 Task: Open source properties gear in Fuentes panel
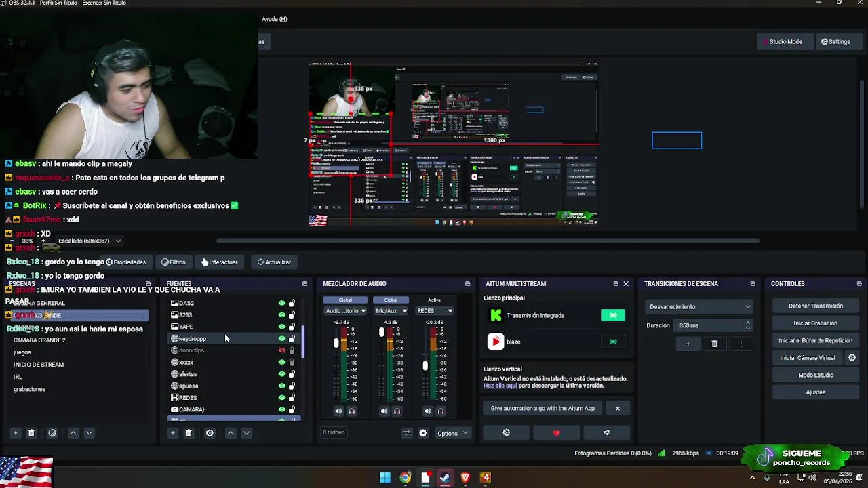pos(210,433)
